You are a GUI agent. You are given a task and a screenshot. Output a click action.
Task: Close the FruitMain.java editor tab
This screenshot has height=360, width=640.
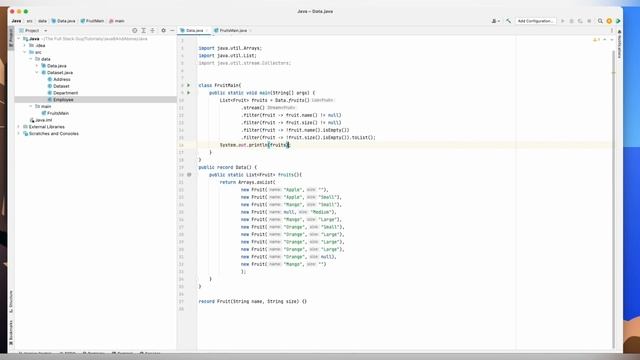(250, 31)
